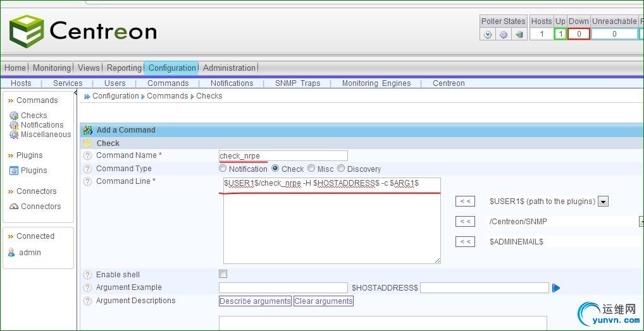644x331 pixels.
Task: Click the admin user icon
Action: click(x=11, y=252)
